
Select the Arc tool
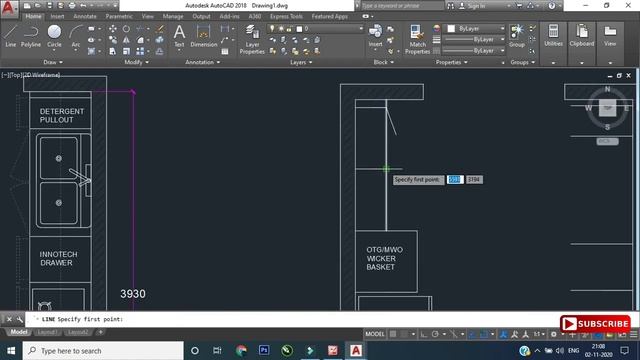coord(76,36)
